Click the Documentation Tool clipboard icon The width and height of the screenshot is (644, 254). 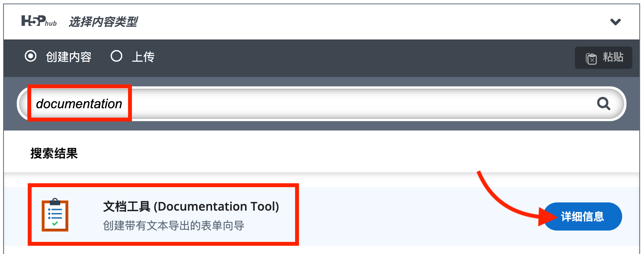tap(55, 215)
